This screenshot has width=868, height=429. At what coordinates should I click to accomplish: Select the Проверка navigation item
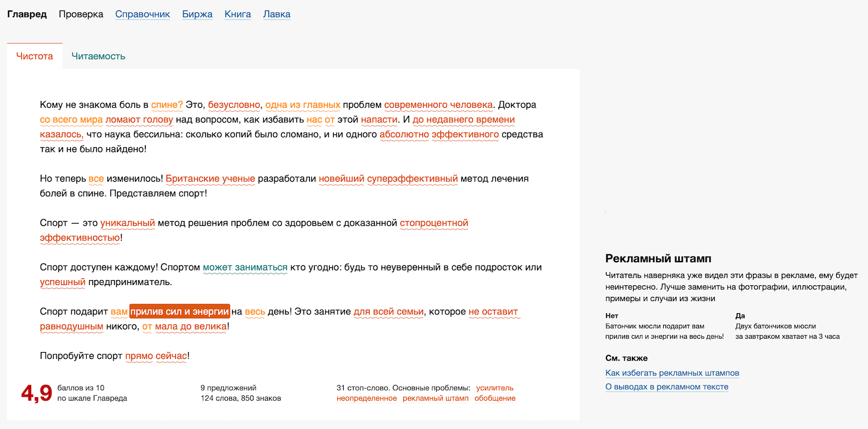81,14
